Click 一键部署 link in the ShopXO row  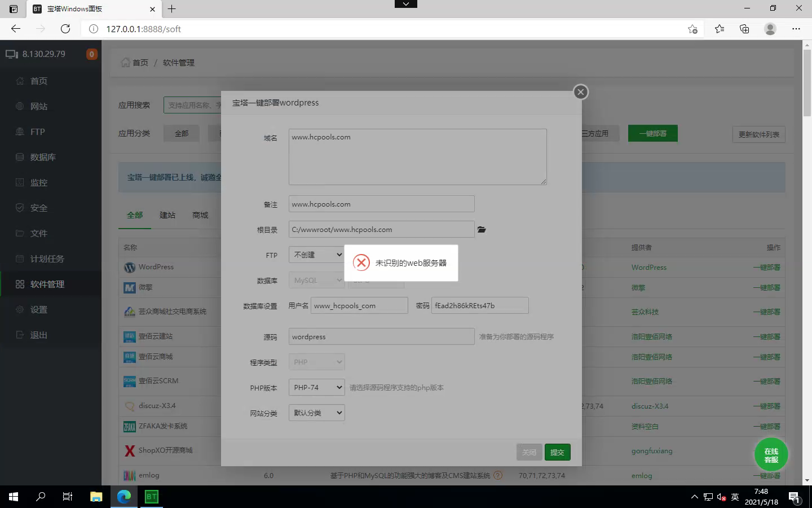[x=767, y=451]
